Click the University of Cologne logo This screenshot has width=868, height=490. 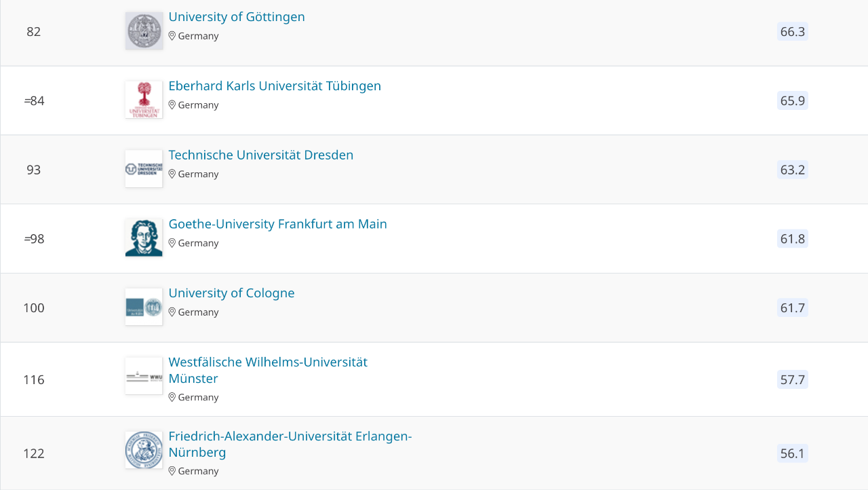144,307
